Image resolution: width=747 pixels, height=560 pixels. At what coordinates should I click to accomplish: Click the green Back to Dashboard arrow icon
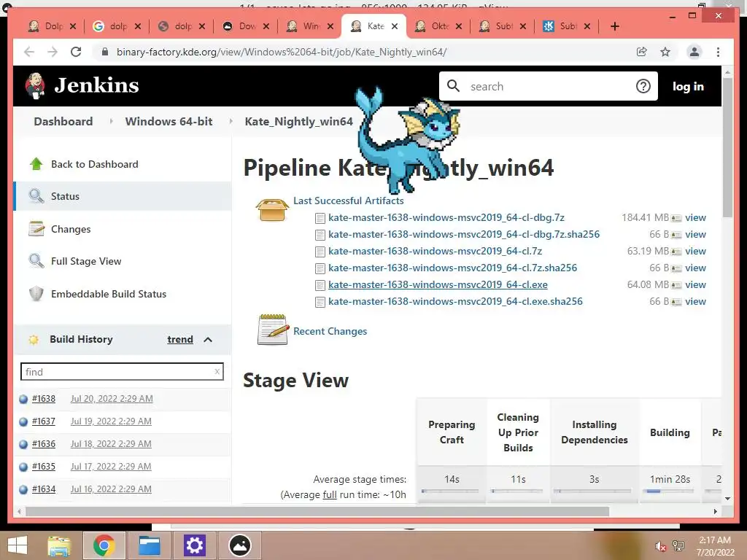[36, 164]
